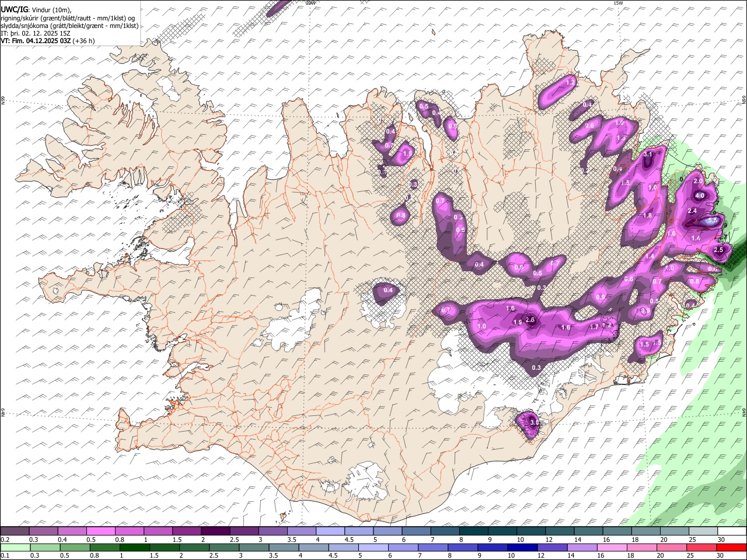Image resolution: width=747 pixels, height=560 pixels.
Task: Click the '2.6' precipitation value on the map
Action: [530, 320]
